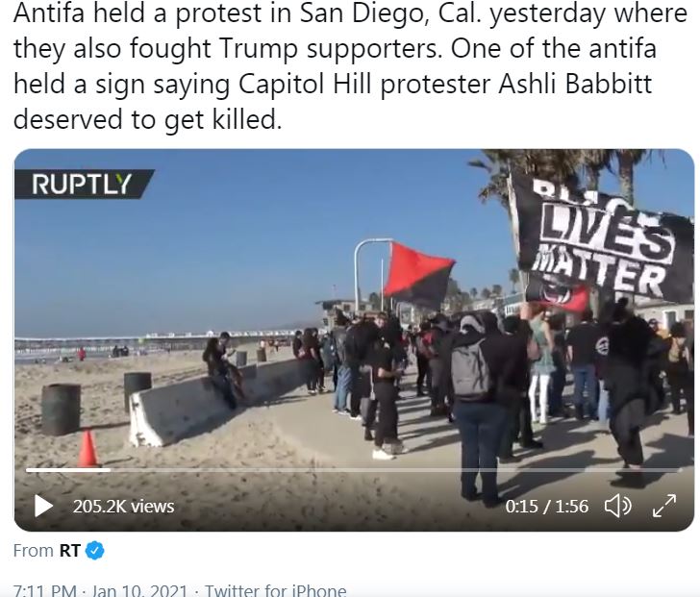Seek ahead on the unplayed progress bar
The width and height of the screenshot is (700, 597).
click(x=395, y=470)
